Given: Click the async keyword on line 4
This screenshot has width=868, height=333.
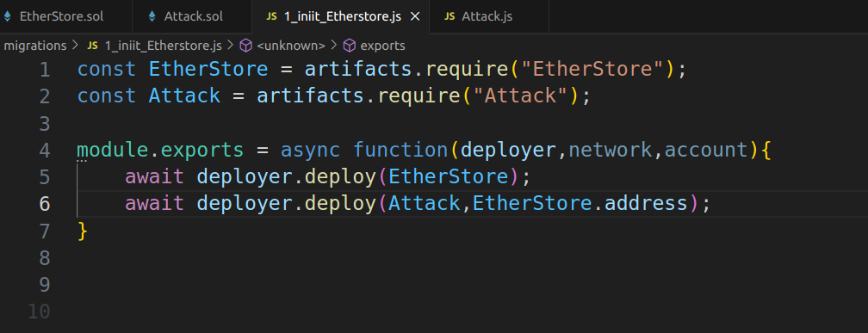Looking at the screenshot, I should pos(310,150).
